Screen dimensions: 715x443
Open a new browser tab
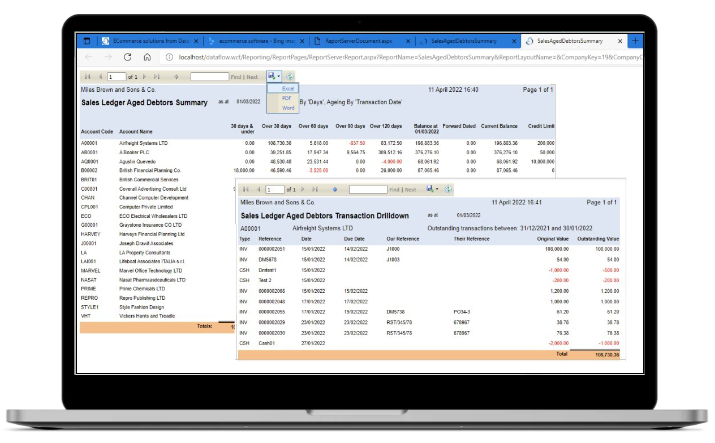[x=635, y=41]
